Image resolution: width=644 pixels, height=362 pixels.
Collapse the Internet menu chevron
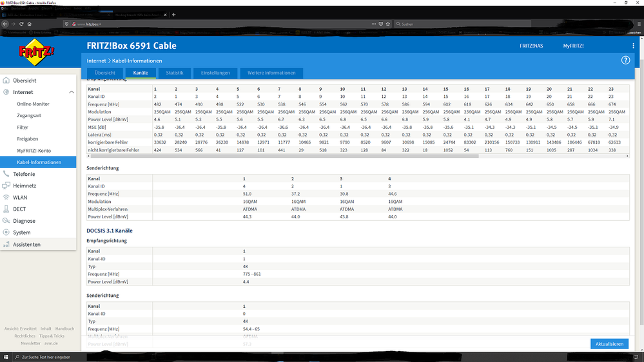click(x=71, y=92)
